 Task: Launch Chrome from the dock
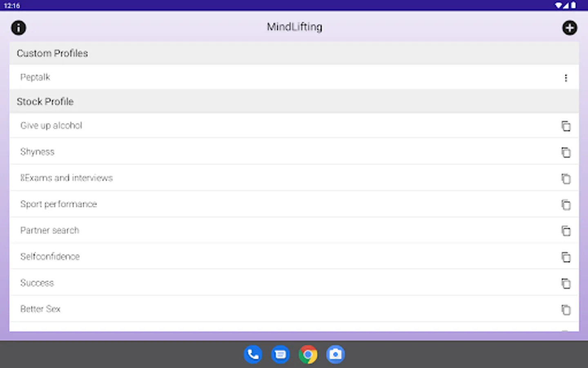pos(308,355)
